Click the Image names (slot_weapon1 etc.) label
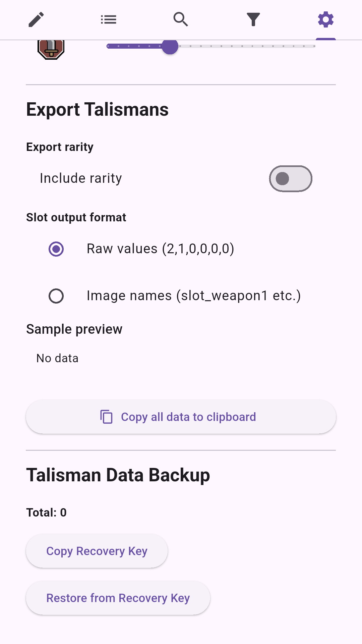Image resolution: width=362 pixels, height=644 pixels. [193, 296]
